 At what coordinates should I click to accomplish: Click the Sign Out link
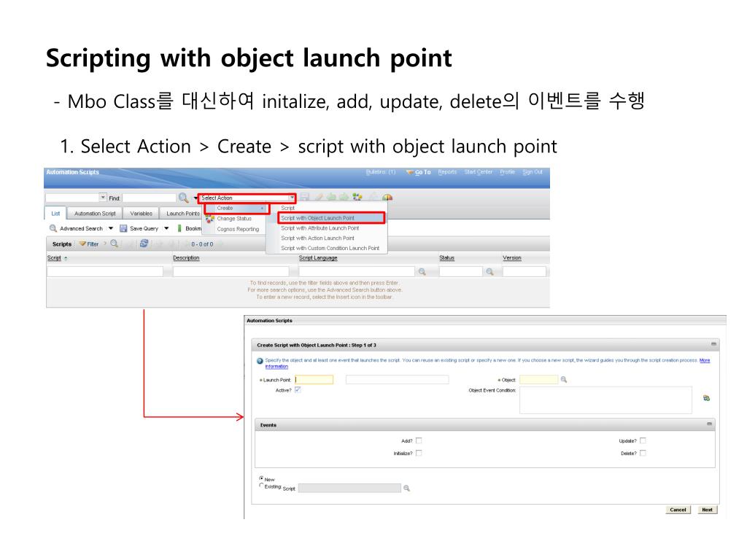[533, 172]
